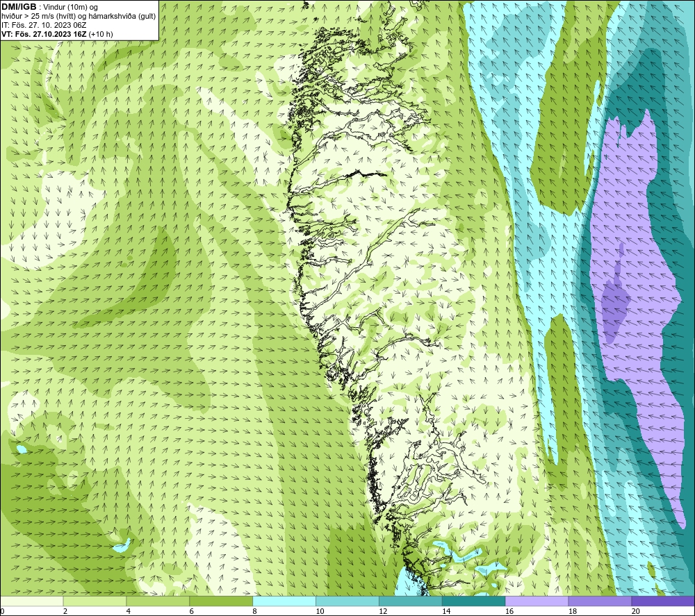Click the scale label 4
This screenshot has height=616, width=695.
(129, 612)
